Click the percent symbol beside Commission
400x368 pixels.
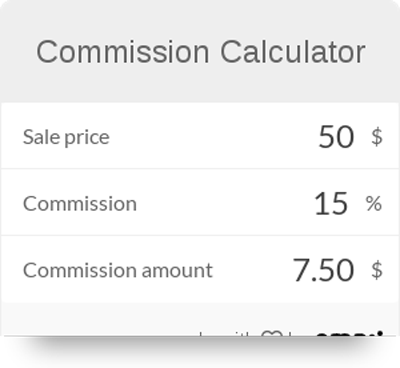374,203
